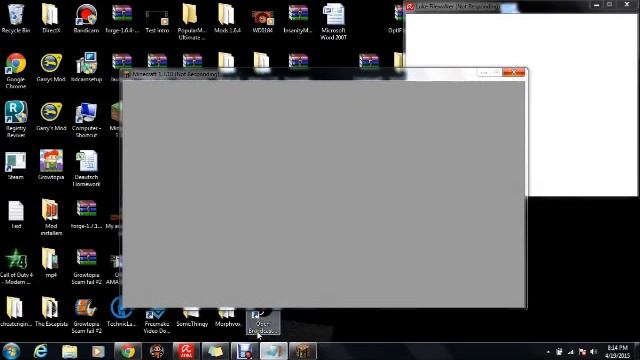Open the Mod installers folder
Screen dimensions: 640x360
[x=51, y=217]
